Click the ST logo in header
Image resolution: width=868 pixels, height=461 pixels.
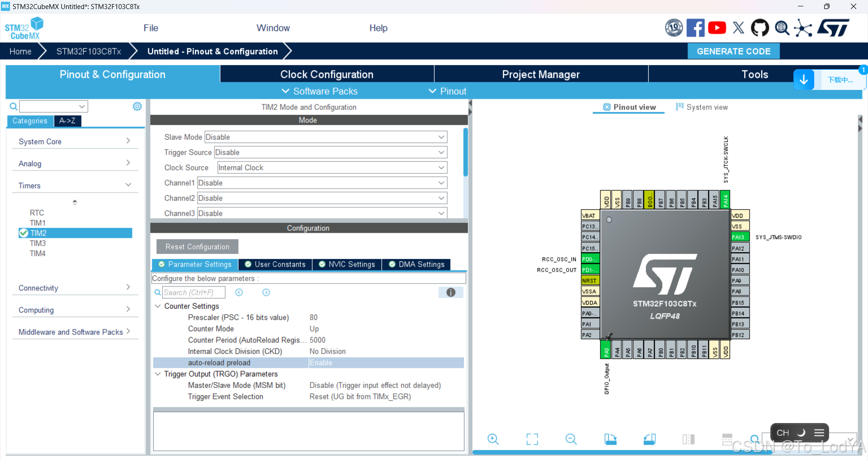pyautogui.click(x=833, y=28)
